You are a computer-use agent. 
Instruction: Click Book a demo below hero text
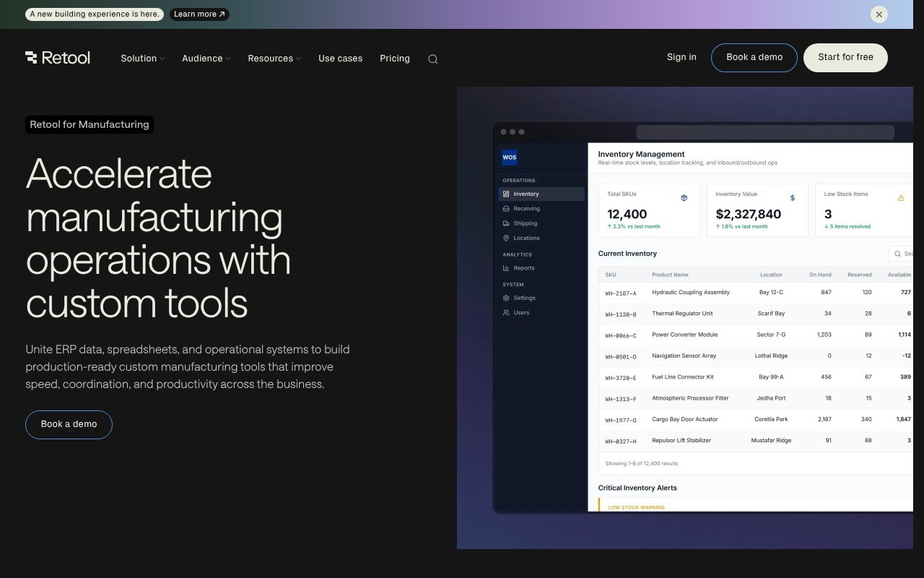tap(69, 425)
